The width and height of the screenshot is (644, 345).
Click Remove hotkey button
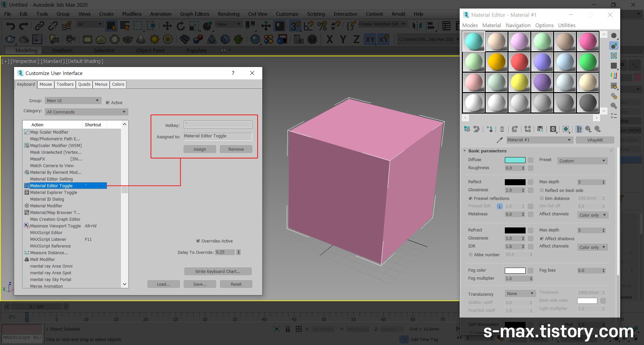point(236,149)
